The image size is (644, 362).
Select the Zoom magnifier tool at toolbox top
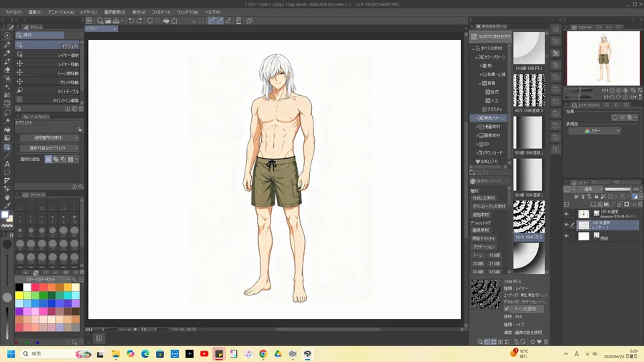pyautogui.click(x=7, y=35)
